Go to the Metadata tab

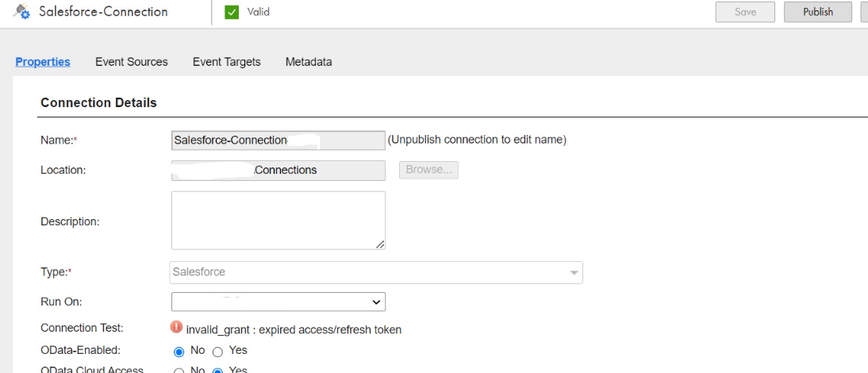(309, 62)
